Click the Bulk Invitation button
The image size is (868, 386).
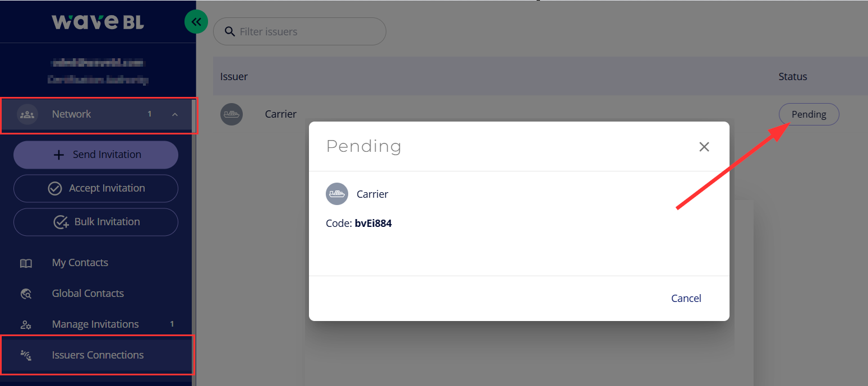tap(96, 222)
